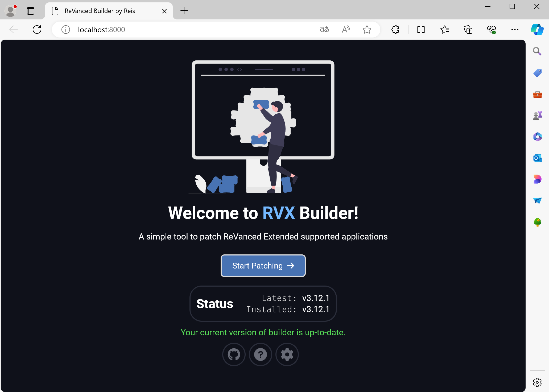The height and width of the screenshot is (392, 549).
Task: Add a sidebar app with plus button
Action: 537,256
